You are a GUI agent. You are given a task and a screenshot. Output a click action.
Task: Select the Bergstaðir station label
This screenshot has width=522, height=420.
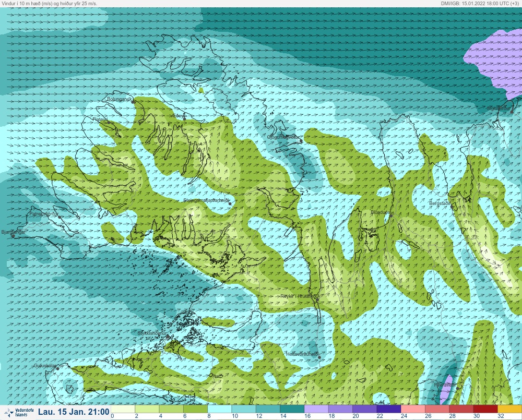(x=440, y=203)
